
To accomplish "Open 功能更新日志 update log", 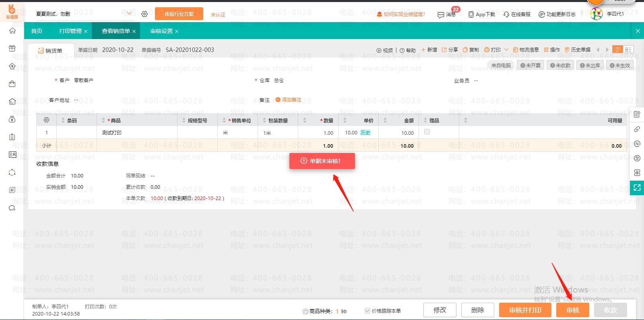I will coord(557,14).
